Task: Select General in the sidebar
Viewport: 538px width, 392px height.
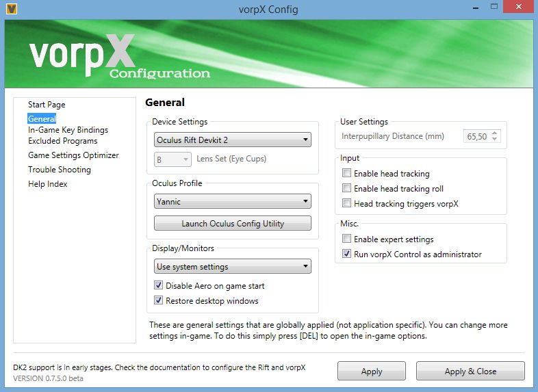Action: coord(42,118)
